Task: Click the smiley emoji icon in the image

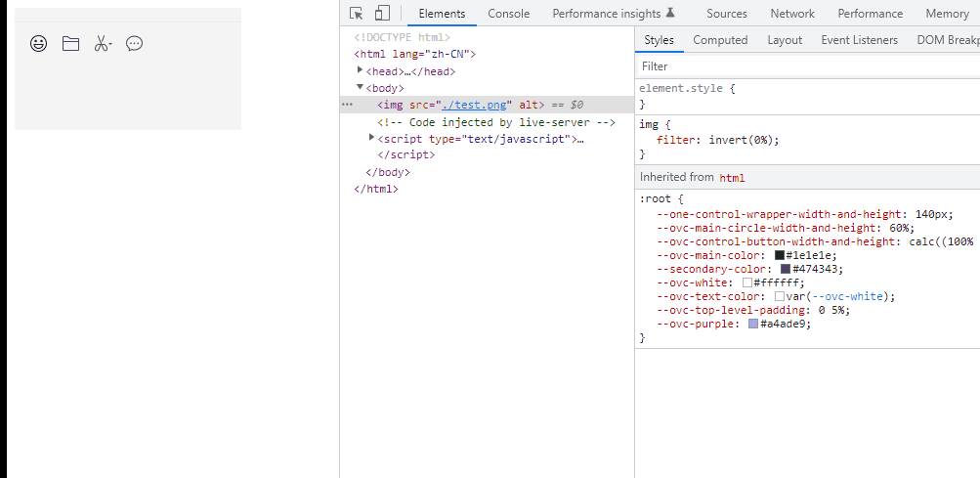Action: tap(39, 43)
